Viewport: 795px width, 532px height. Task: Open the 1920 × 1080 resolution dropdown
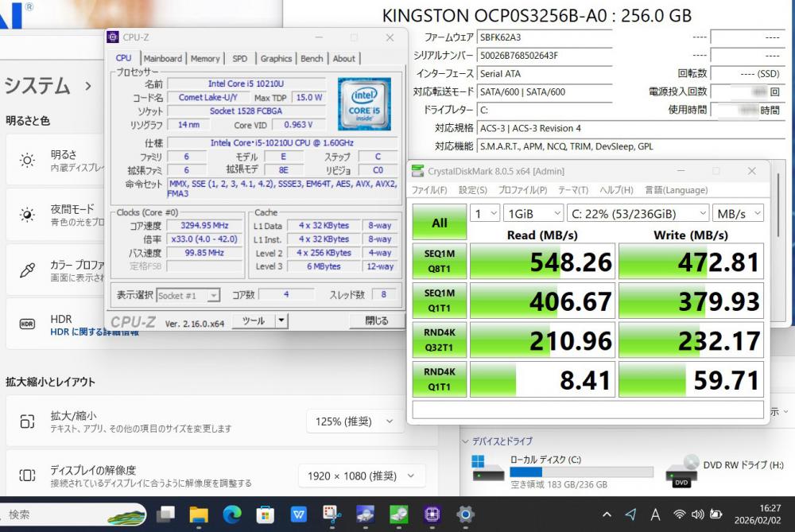tap(362, 476)
